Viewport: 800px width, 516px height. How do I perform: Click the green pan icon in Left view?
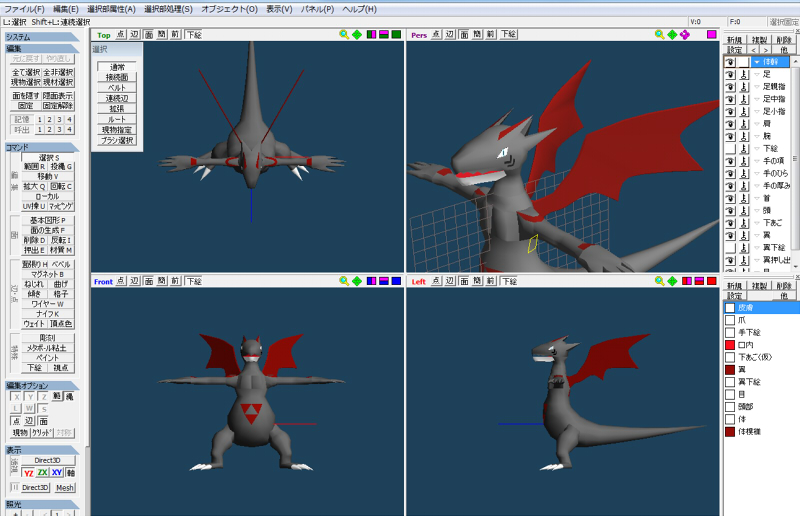click(x=672, y=281)
